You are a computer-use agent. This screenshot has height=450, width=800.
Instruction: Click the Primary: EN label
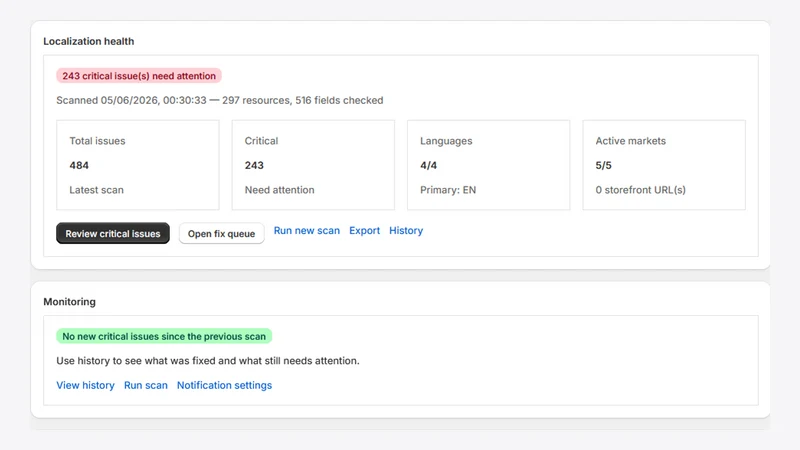(x=448, y=190)
